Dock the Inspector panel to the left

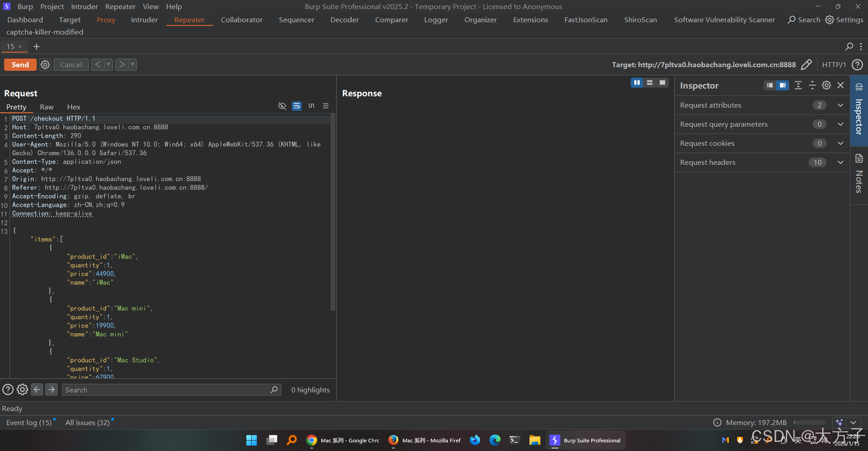click(770, 85)
